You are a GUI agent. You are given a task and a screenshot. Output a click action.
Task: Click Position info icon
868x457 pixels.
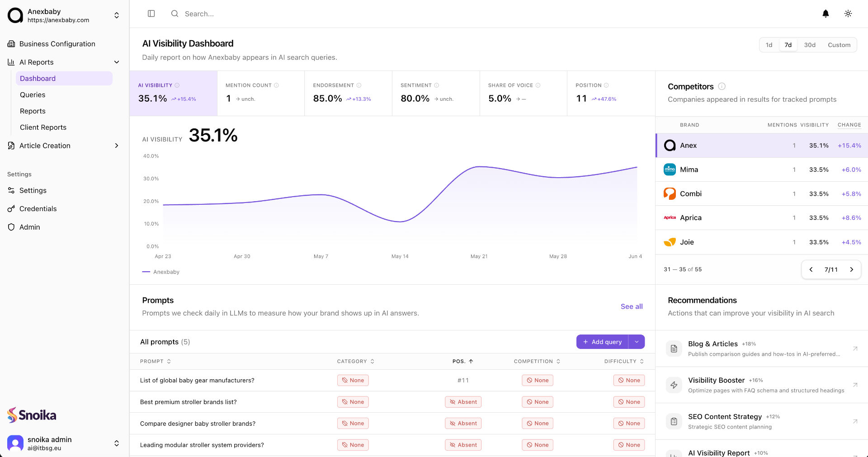pos(606,85)
